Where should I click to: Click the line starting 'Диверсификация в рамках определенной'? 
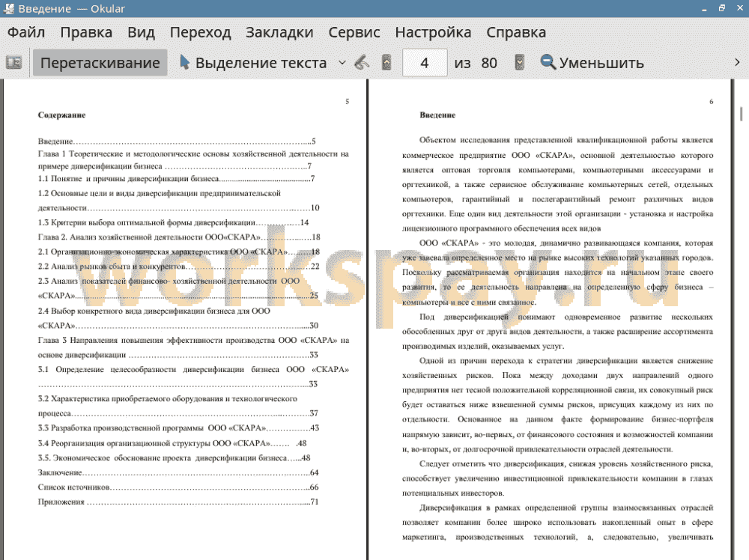566,508
